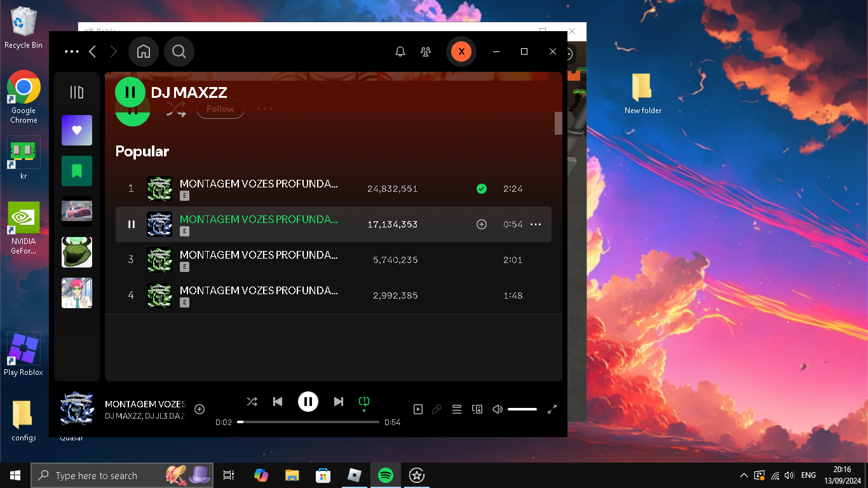Click the artist page vertical scrollbar

(x=559, y=123)
